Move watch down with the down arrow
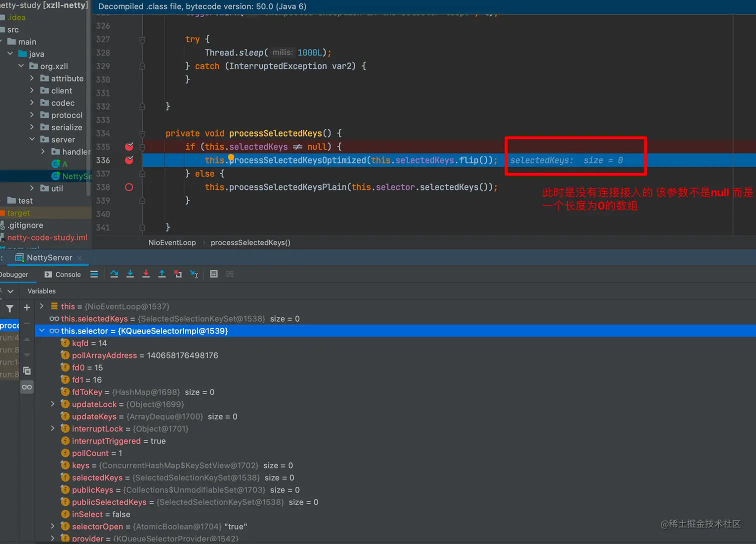Screen dimensions: 756x544 point(27,355)
